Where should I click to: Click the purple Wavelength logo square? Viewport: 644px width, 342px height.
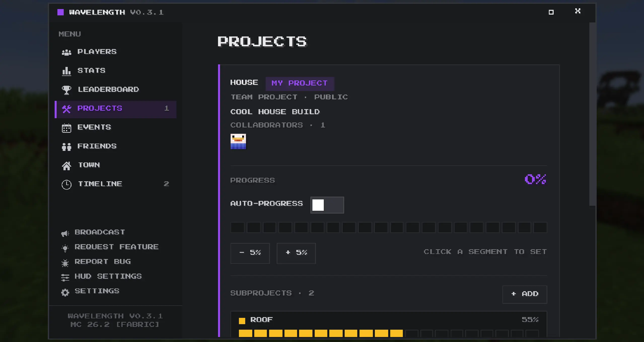pos(60,12)
